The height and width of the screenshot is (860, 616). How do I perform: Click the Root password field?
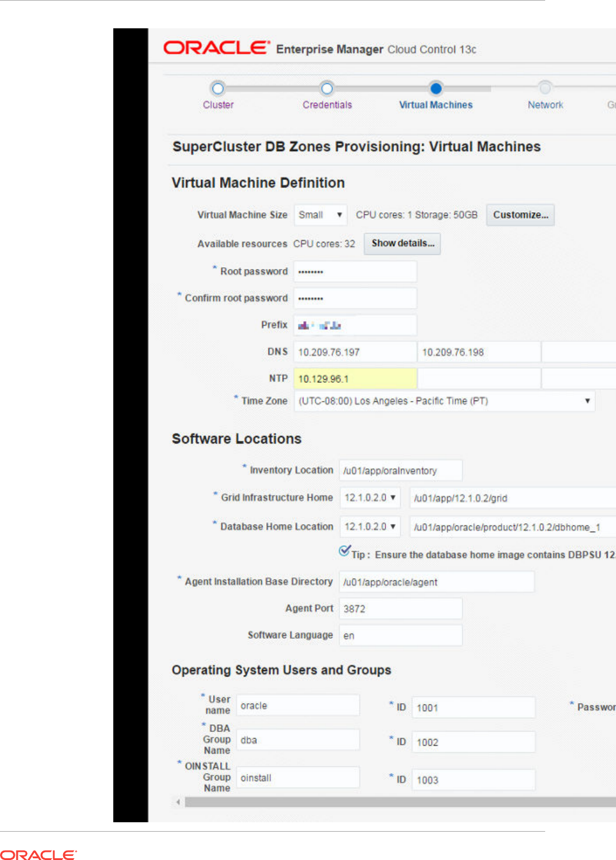(355, 272)
